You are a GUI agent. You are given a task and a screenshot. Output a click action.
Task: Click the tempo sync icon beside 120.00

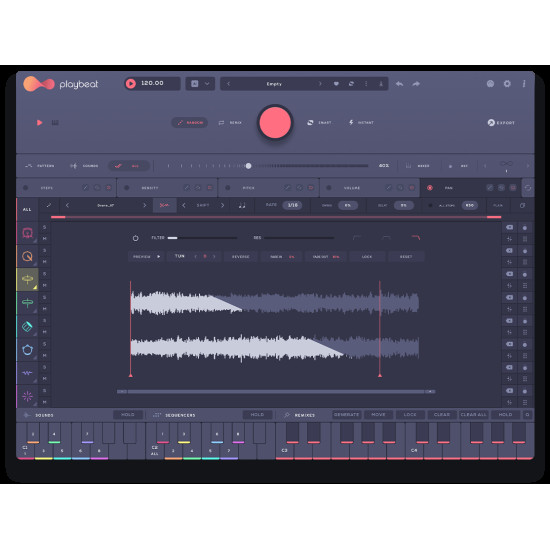[x=131, y=83]
